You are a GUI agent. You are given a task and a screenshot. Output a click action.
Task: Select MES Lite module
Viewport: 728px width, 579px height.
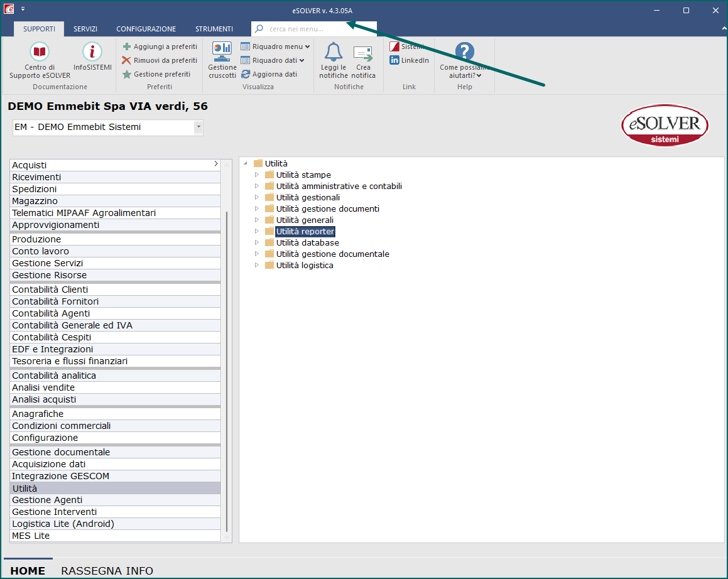point(115,536)
